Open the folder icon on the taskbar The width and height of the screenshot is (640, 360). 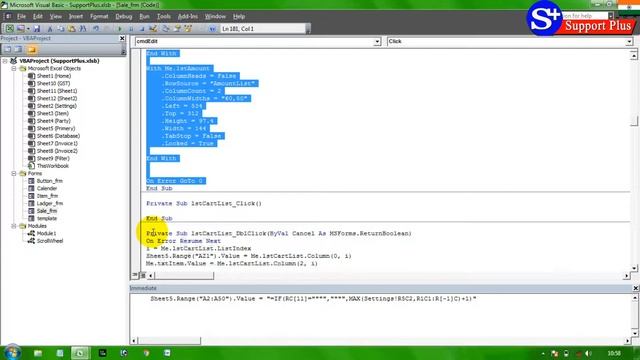[x=38, y=353]
